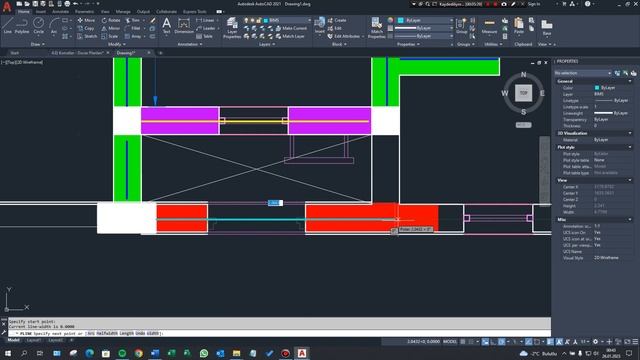
Task: Activate the Mirror command
Action: 111,28
